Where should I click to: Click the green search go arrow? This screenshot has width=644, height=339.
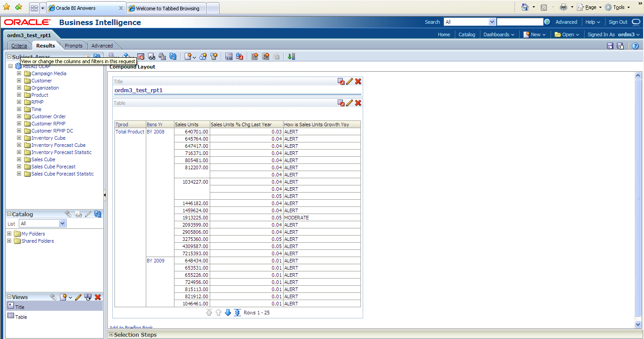tap(547, 22)
